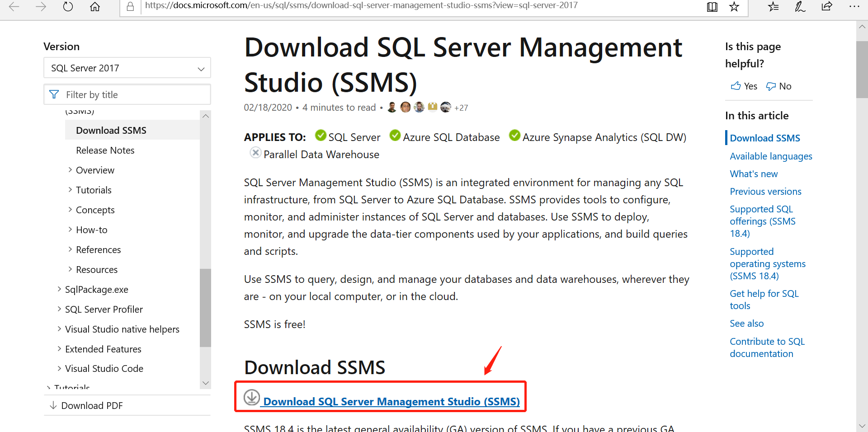Screen dimensions: 868x432
Task: Click the lock icon in address bar
Action: pyautogui.click(x=130, y=6)
